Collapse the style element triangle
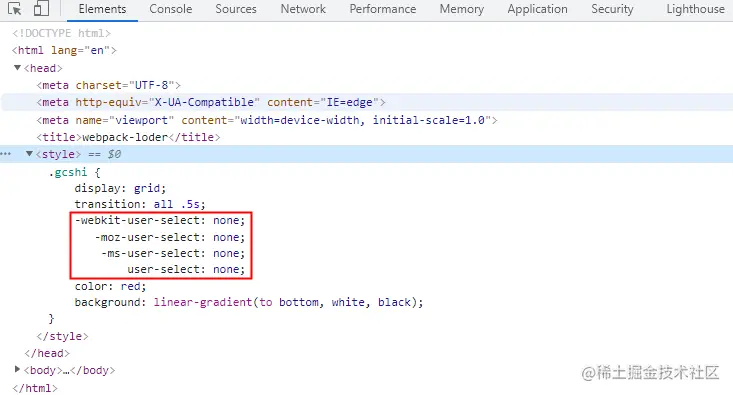The height and width of the screenshot is (395, 733). point(29,153)
